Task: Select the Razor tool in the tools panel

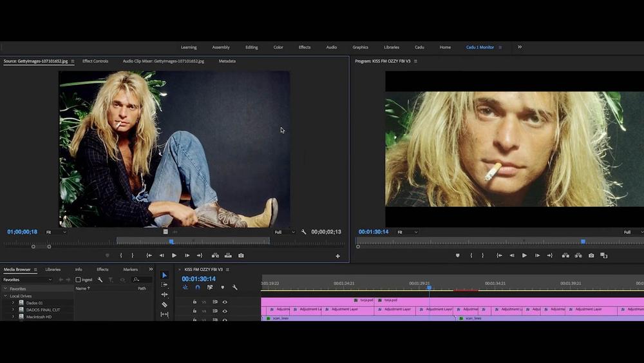Action: coord(164,304)
